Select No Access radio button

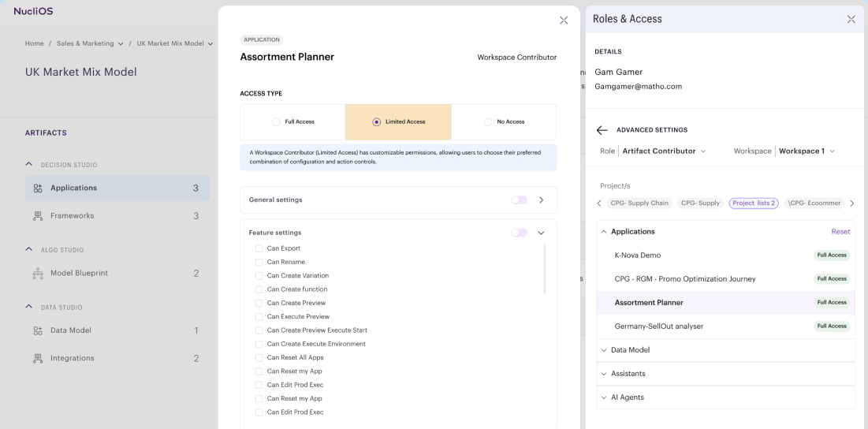pyautogui.click(x=488, y=121)
